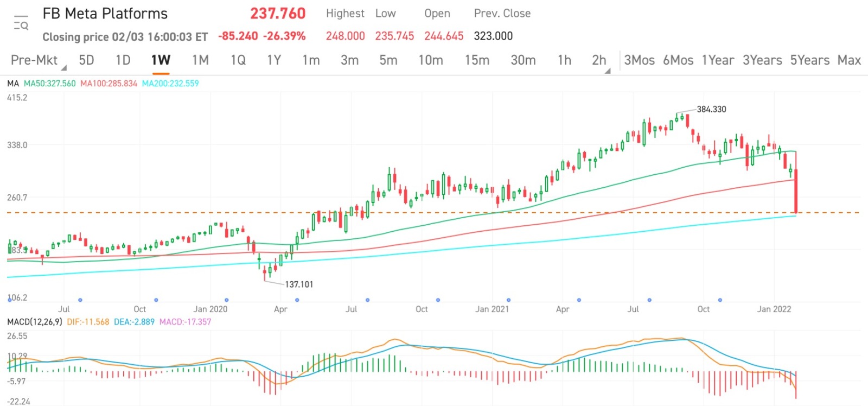Click the Highest value 248.000
The width and height of the screenshot is (868, 406).
tap(345, 36)
